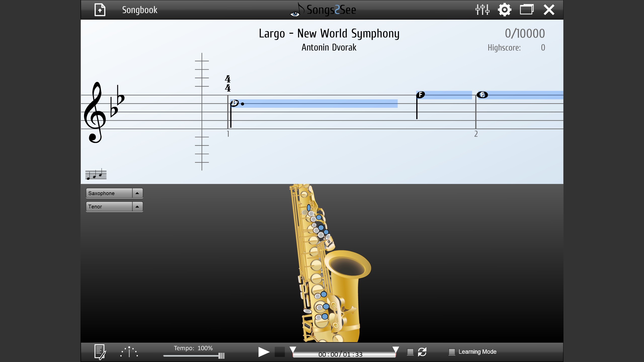Click the Saxophone dropdown arrow
This screenshot has width=644, height=362.
click(137, 193)
